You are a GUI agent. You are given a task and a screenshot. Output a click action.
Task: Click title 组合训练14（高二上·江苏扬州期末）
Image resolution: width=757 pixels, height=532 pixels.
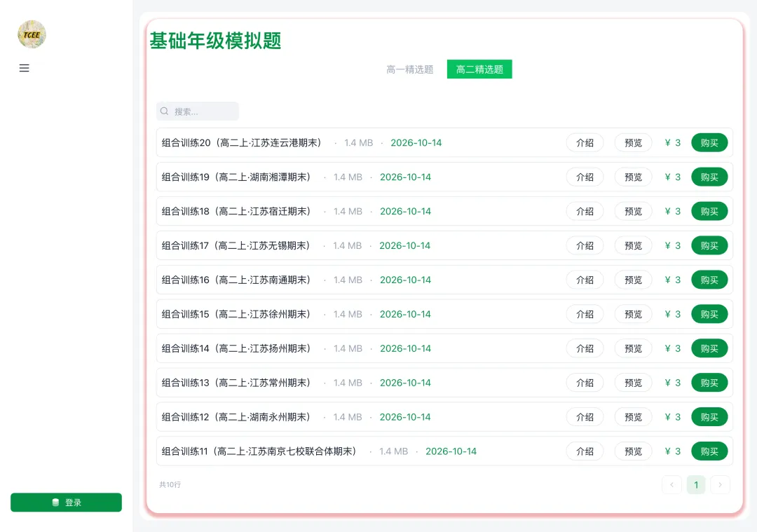(x=238, y=348)
